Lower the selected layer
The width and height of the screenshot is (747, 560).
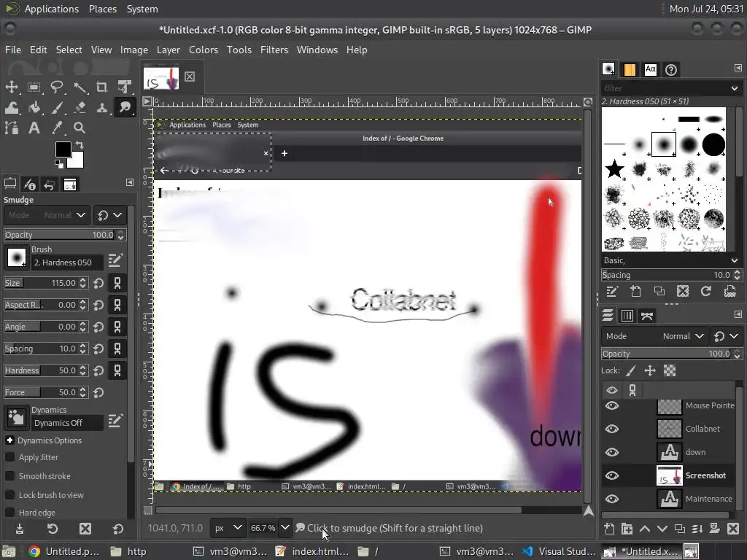[662, 529]
